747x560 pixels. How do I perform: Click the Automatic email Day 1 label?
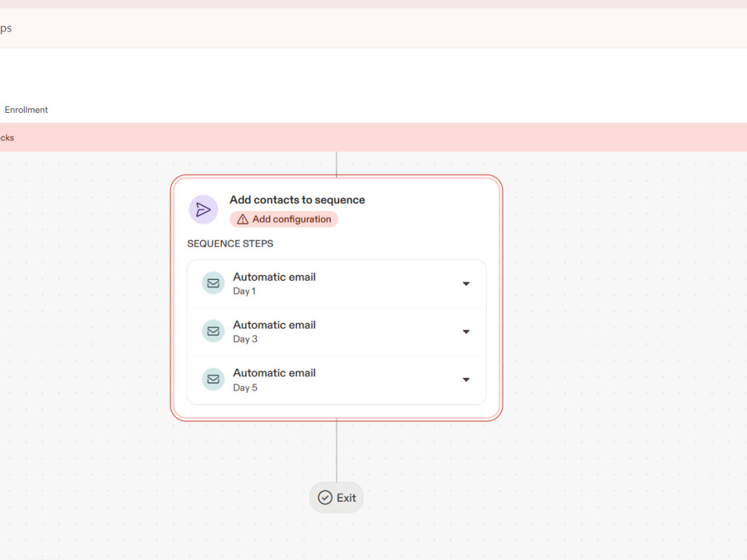pyautogui.click(x=274, y=277)
